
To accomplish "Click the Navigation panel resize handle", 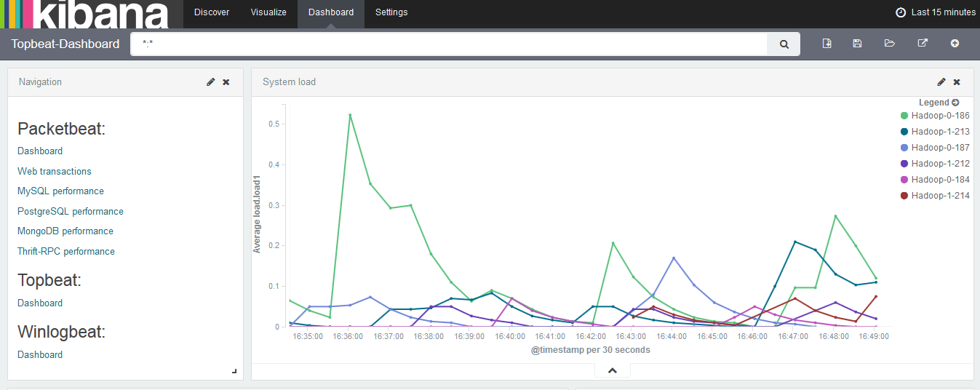I will (234, 371).
